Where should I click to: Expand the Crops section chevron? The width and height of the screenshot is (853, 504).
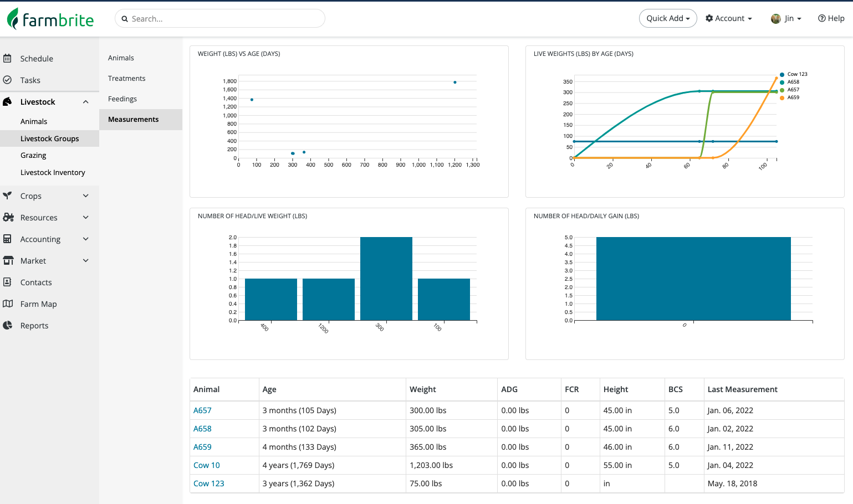click(x=86, y=196)
